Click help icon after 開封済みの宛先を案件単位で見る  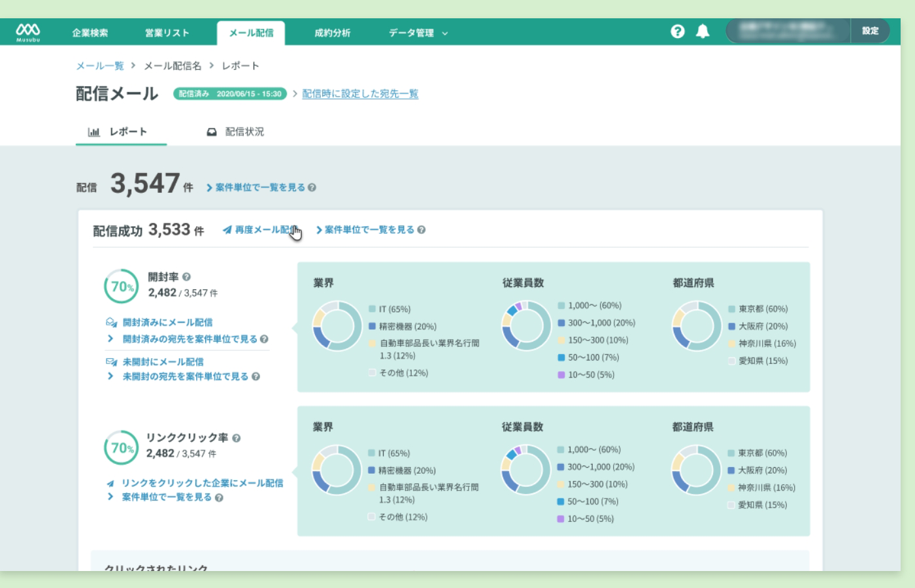264,339
